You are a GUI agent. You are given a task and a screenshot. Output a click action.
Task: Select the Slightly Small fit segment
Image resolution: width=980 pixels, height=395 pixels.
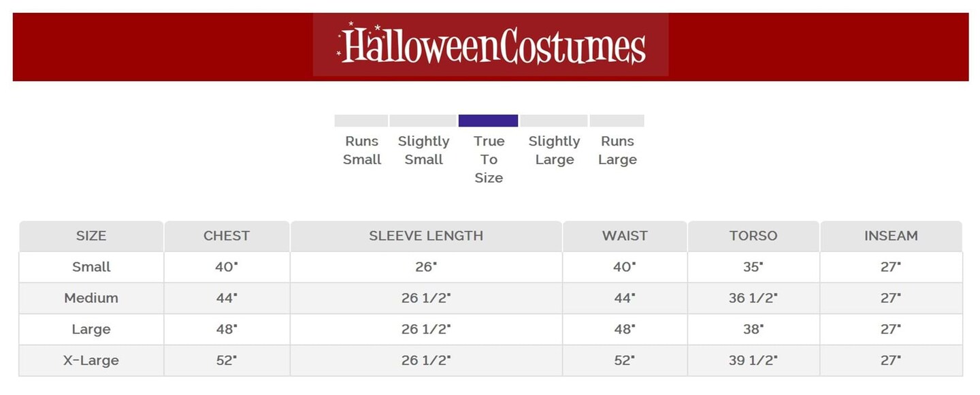tap(423, 121)
